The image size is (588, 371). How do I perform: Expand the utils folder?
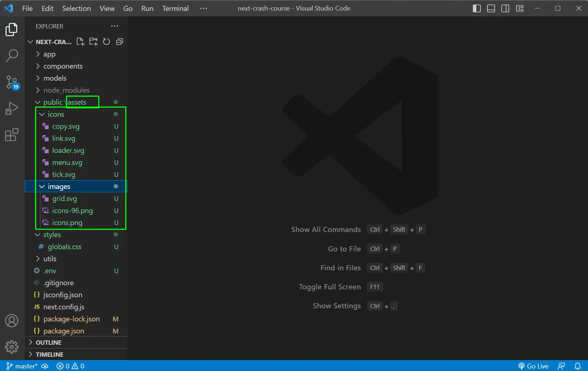tap(76, 259)
